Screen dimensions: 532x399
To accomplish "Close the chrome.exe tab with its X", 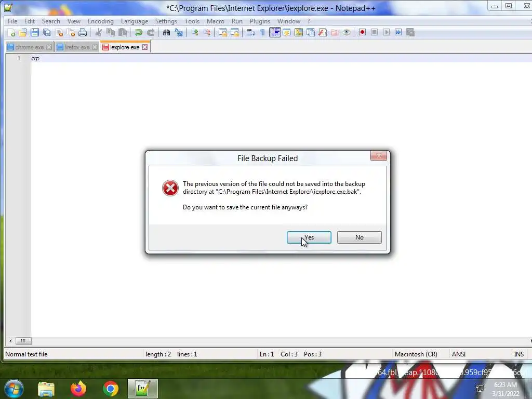I will pyautogui.click(x=49, y=47).
